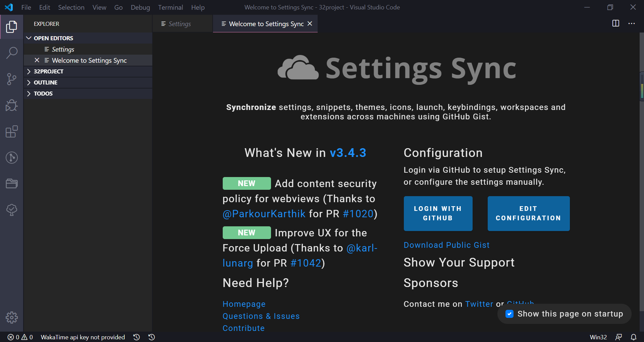
Task: Open notifications bell in status bar
Action: tap(634, 337)
